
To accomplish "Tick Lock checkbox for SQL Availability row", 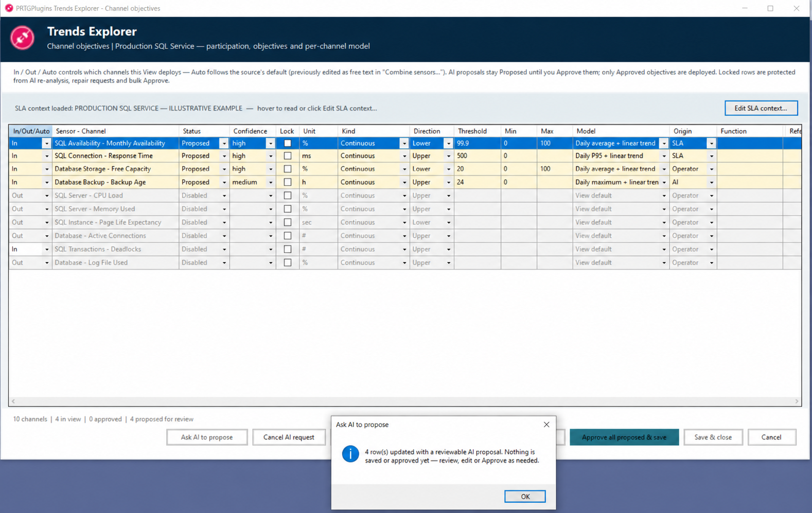I will (288, 144).
